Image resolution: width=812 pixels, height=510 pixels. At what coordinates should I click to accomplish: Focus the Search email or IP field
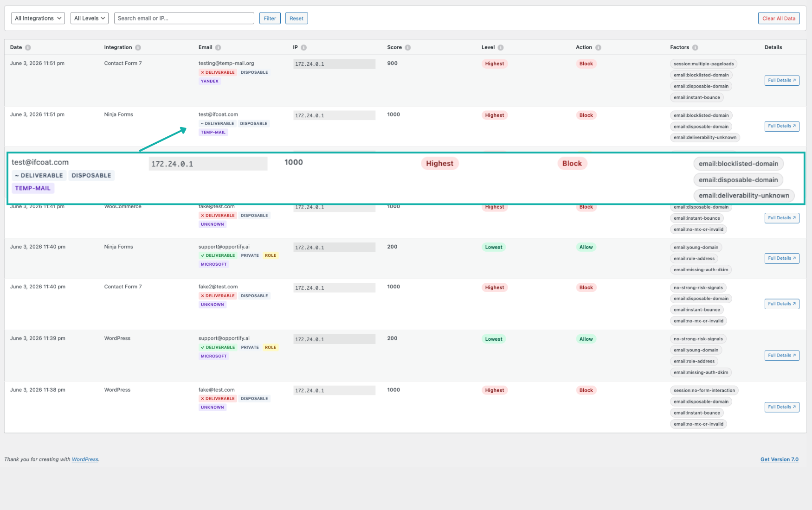tap(184, 18)
